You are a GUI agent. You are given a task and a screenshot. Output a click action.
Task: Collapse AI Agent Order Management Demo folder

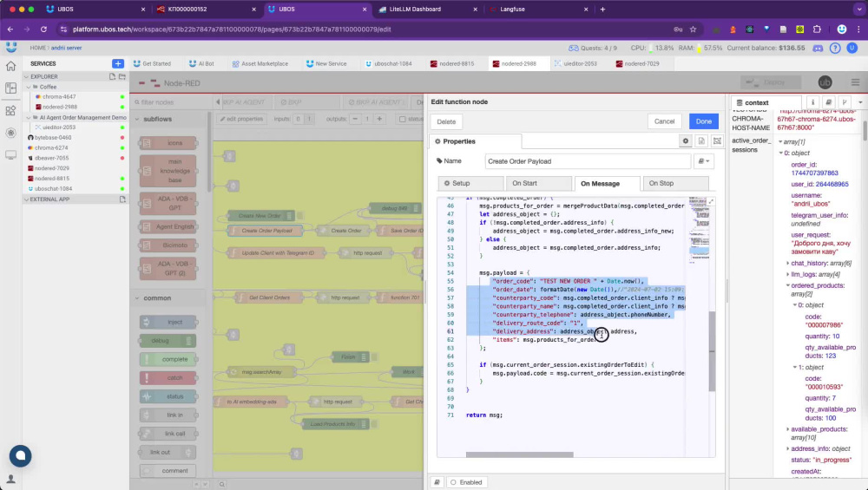[29, 117]
